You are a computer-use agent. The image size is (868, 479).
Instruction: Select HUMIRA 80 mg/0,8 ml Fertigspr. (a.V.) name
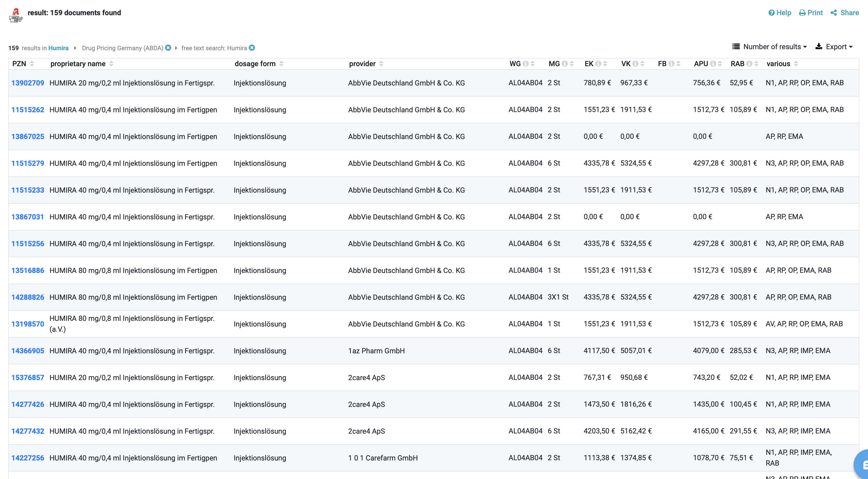132,324
